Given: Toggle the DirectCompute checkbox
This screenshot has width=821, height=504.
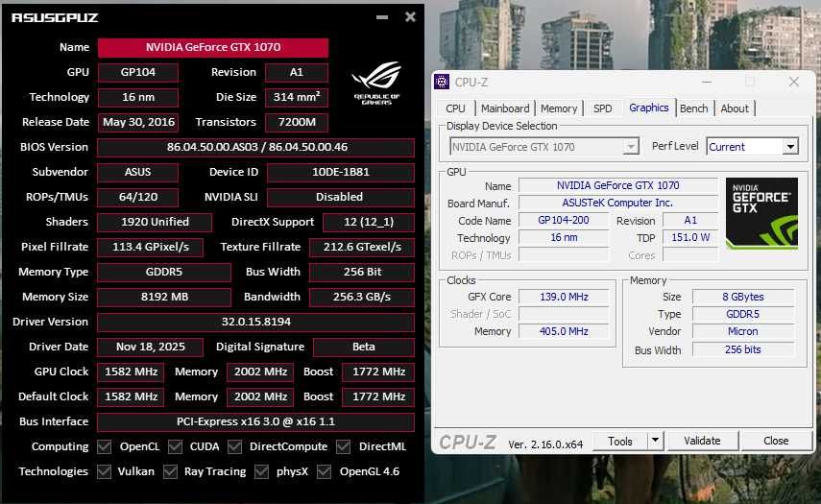Looking at the screenshot, I should coord(234,446).
